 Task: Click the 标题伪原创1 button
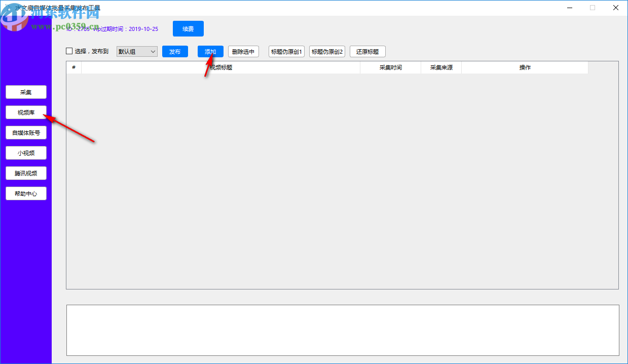(x=286, y=52)
